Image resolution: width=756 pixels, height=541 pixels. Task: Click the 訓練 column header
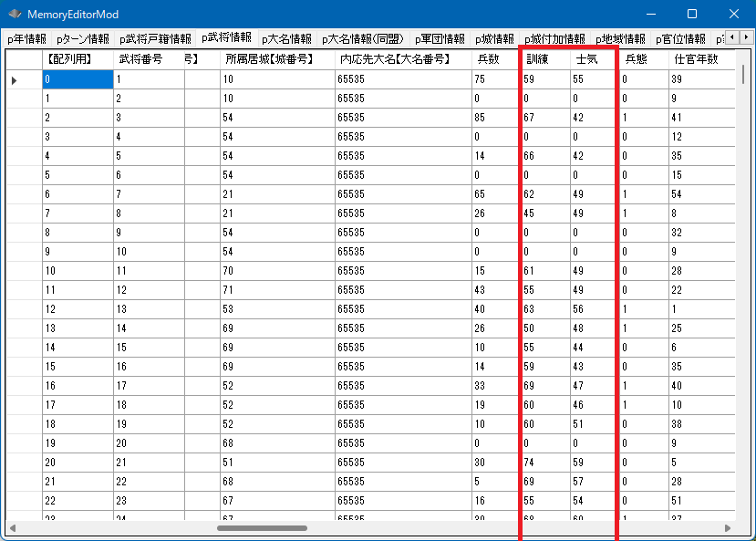(536, 58)
